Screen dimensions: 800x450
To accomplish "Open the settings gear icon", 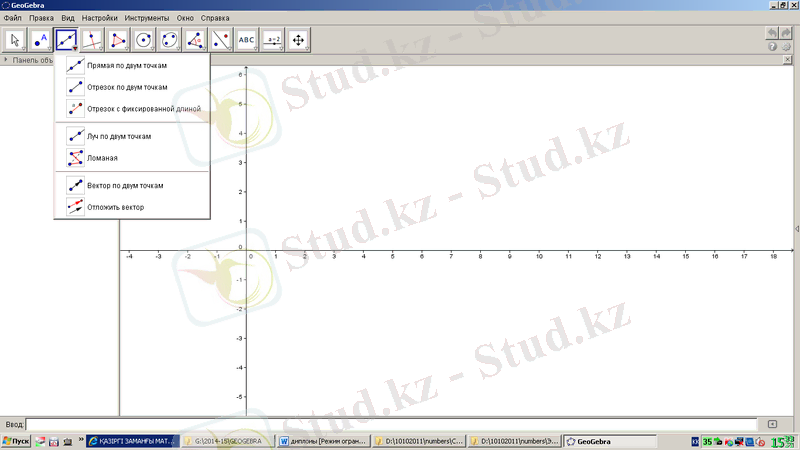I will 786,46.
